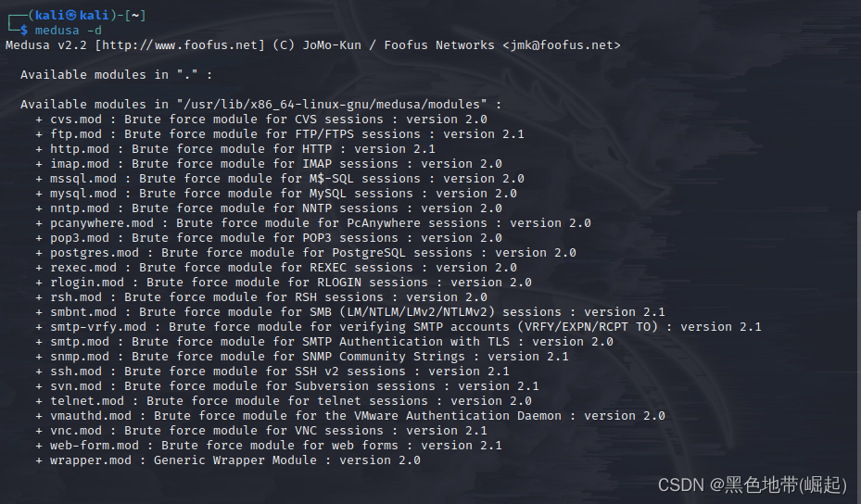The width and height of the screenshot is (861, 504).
Task: Select the ssh.mod module line
Action: click(x=272, y=372)
